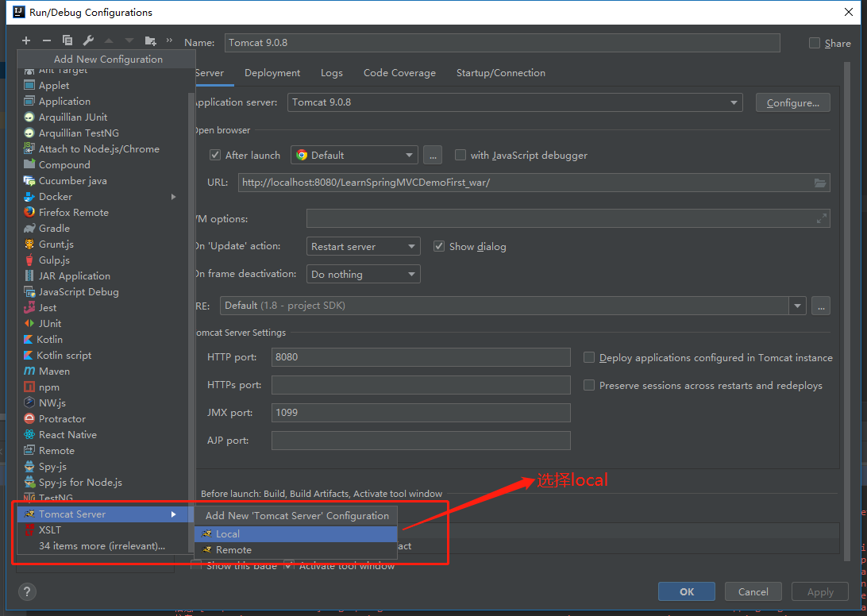Viewport: 867px width, 616px height.
Task: Click the URL field folder icon
Action: (820, 183)
